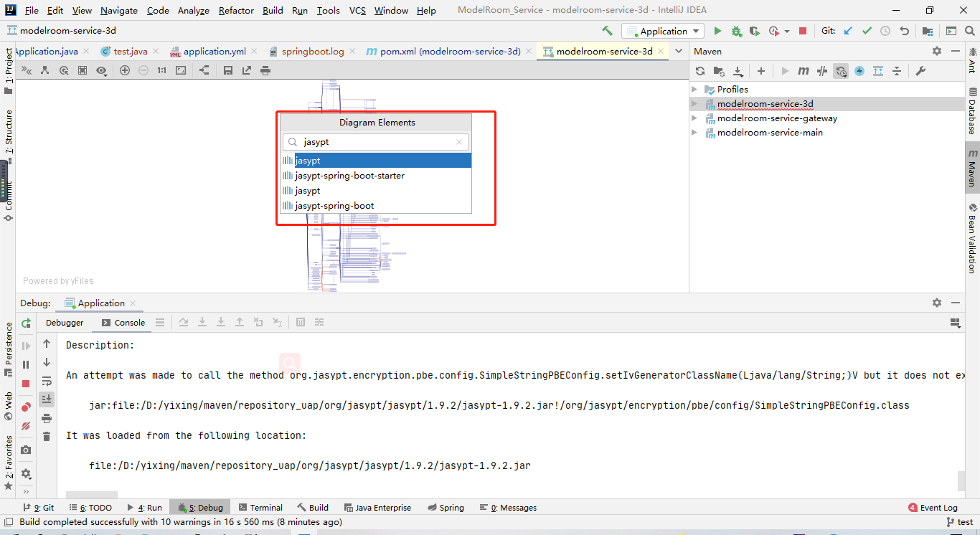Show hidden editor tabs chevron
980x535 pixels.
click(679, 51)
